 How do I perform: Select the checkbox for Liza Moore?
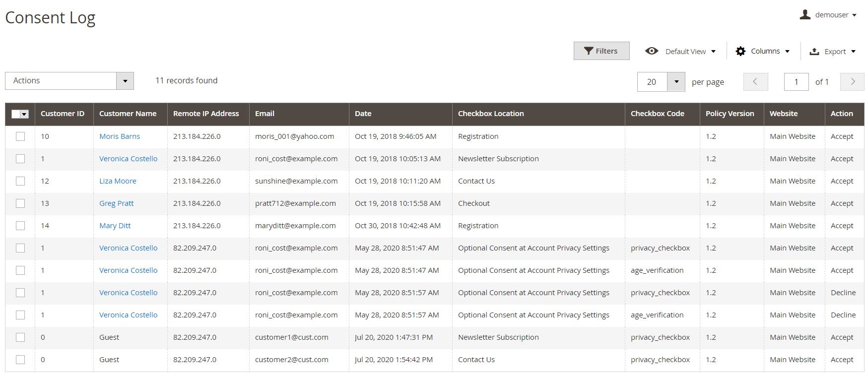[x=20, y=181]
